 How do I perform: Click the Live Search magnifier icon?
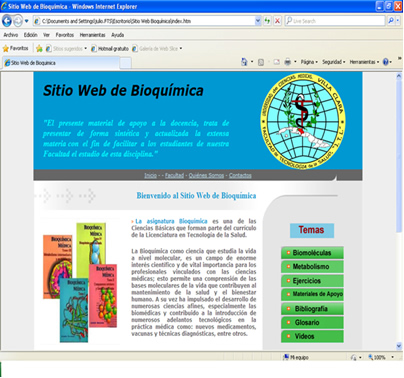click(x=391, y=21)
